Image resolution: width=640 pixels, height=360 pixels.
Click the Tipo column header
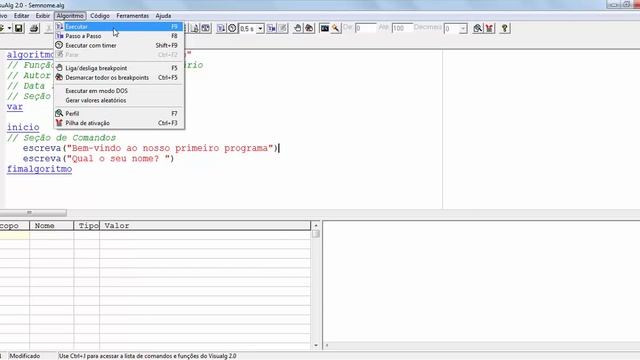pyautogui.click(x=87, y=226)
